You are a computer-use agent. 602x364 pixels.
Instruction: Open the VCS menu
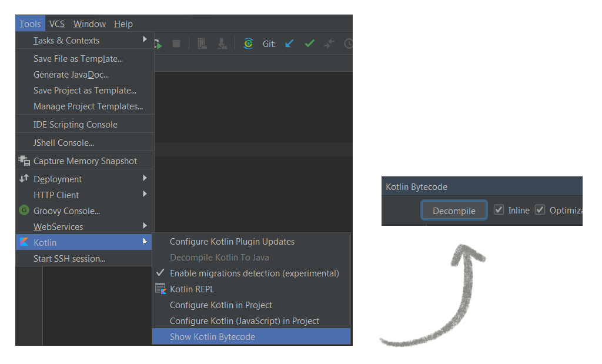point(57,24)
